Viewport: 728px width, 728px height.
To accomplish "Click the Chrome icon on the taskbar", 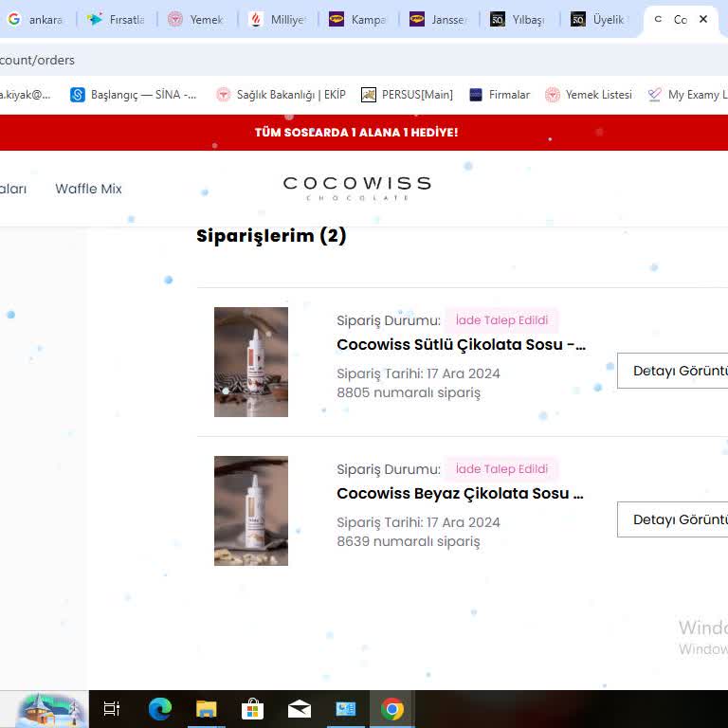I will coord(391,708).
